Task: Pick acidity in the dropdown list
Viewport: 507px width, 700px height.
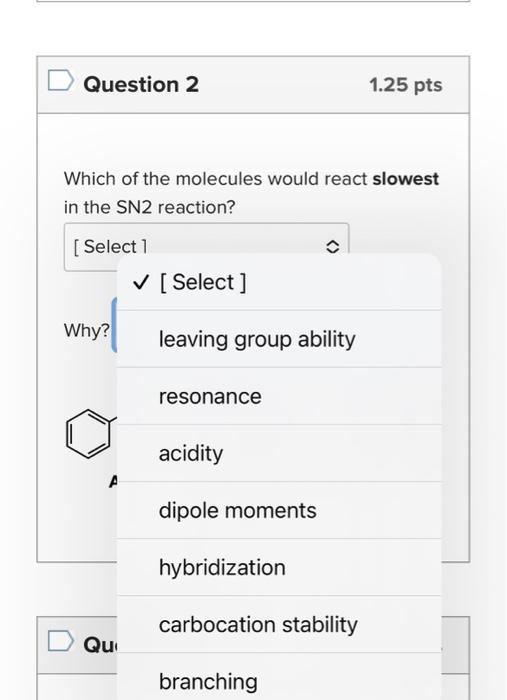Action: (279, 454)
